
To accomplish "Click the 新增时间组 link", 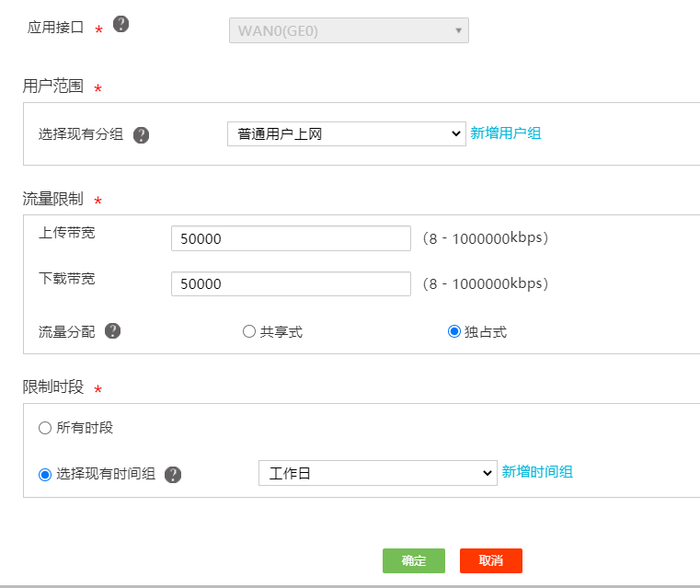I will [537, 472].
